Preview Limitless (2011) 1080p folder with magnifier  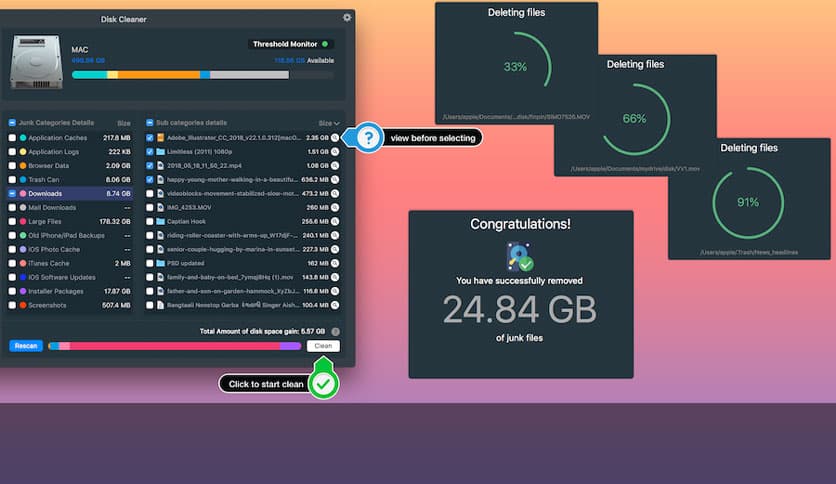[335, 151]
